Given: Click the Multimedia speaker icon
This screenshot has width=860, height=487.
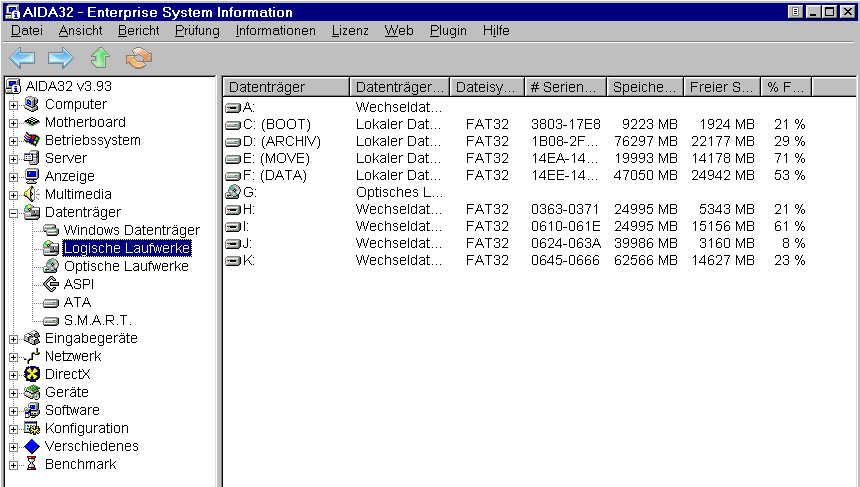Looking at the screenshot, I should pos(32,194).
